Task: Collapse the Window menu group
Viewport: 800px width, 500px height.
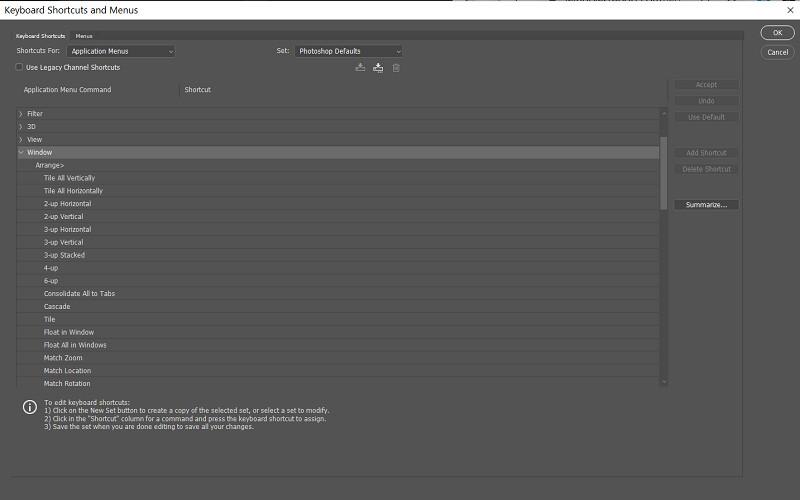Action: click(21, 152)
